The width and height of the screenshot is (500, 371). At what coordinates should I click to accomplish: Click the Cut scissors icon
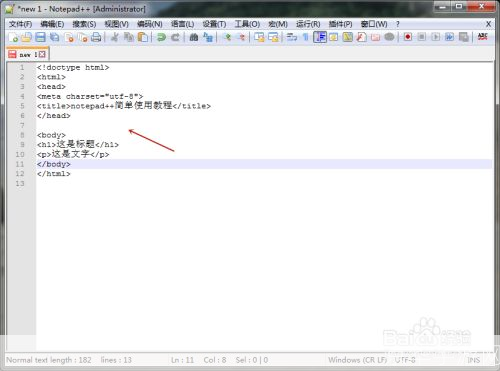114,37
